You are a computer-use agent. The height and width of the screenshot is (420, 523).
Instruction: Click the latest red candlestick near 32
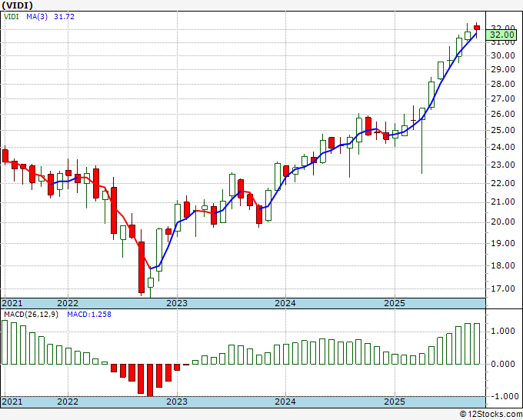pyautogui.click(x=477, y=28)
